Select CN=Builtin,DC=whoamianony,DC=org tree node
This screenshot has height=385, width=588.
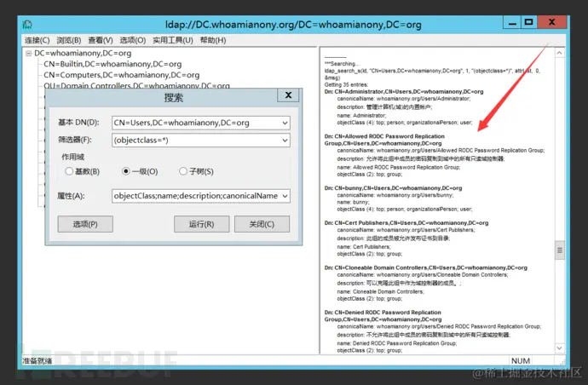112,64
